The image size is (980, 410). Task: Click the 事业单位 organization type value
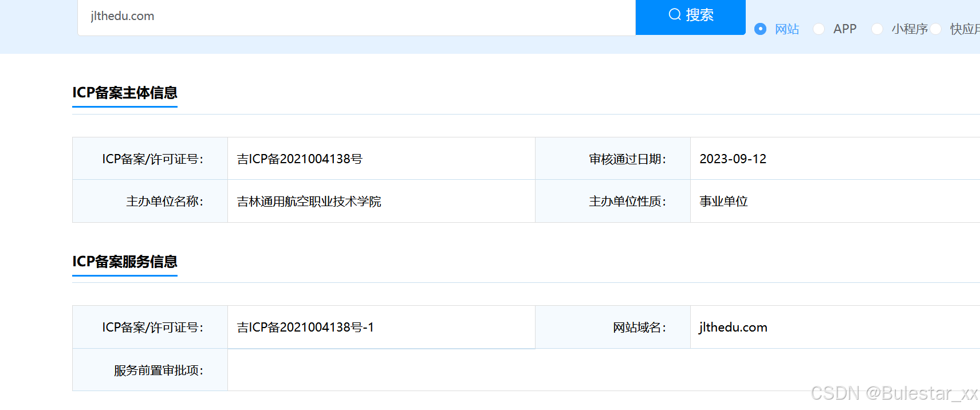point(723,202)
